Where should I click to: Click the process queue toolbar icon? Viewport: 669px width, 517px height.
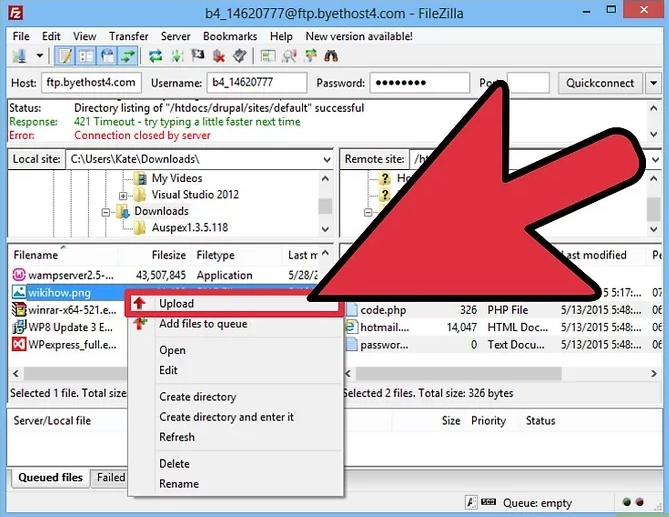(176, 56)
